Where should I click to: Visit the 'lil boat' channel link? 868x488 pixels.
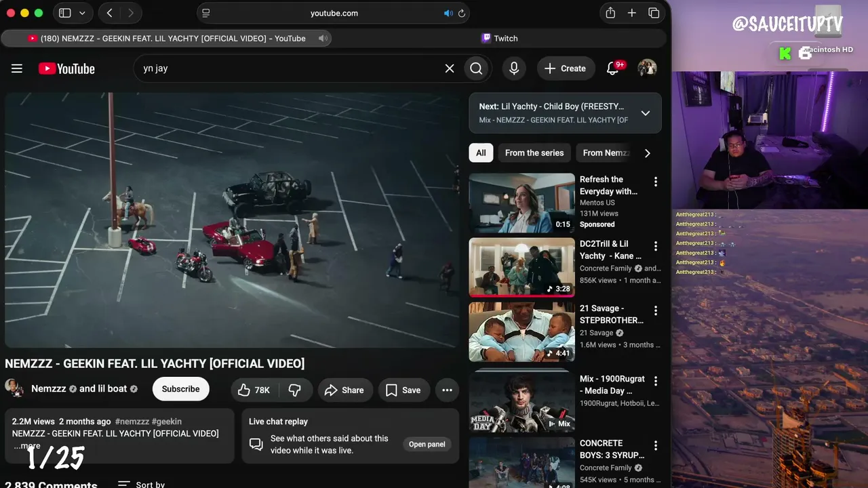coord(103,388)
